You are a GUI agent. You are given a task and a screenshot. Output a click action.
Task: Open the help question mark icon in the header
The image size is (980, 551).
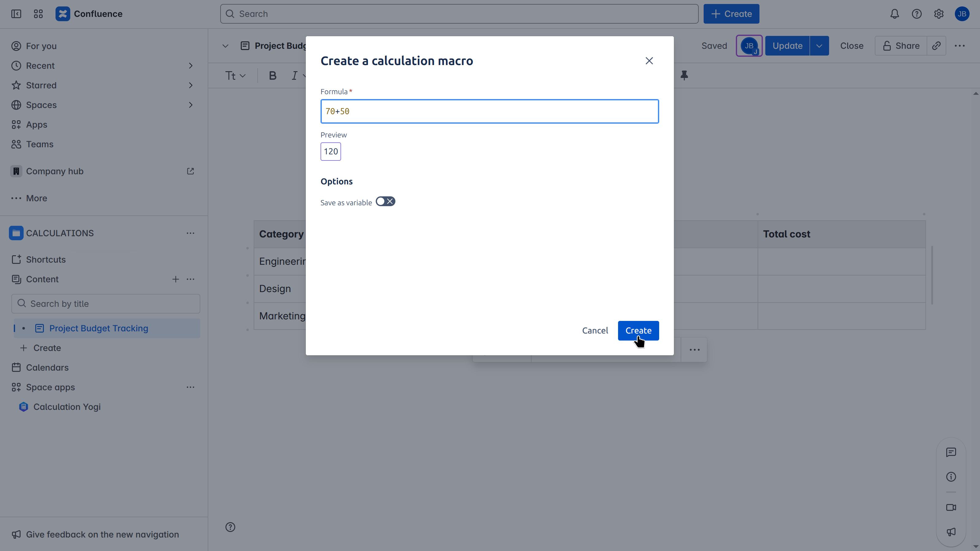pos(916,14)
